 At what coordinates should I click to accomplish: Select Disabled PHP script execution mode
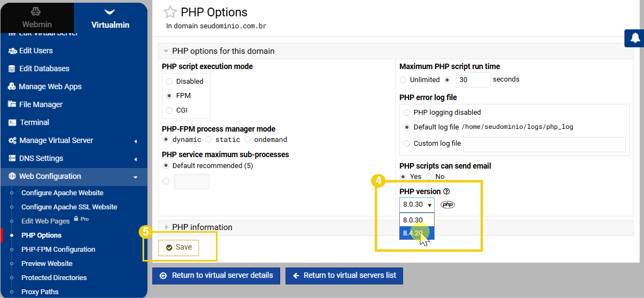tap(170, 81)
